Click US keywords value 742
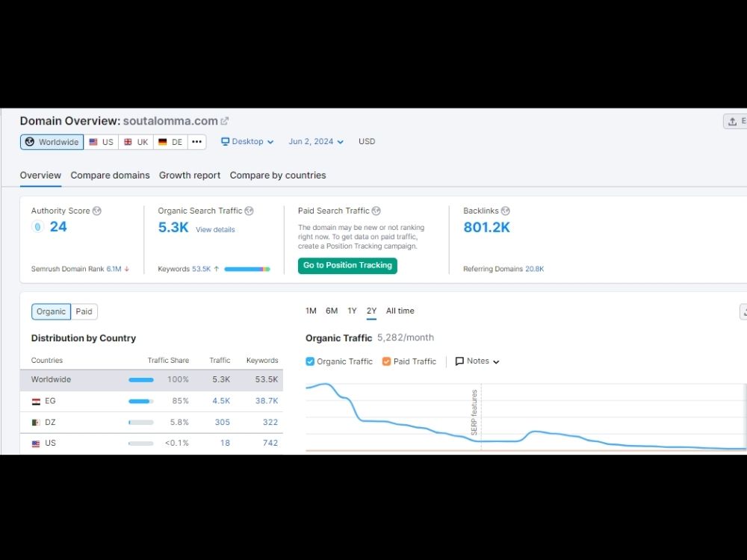Screen dimensions: 747x560 pos(270,444)
